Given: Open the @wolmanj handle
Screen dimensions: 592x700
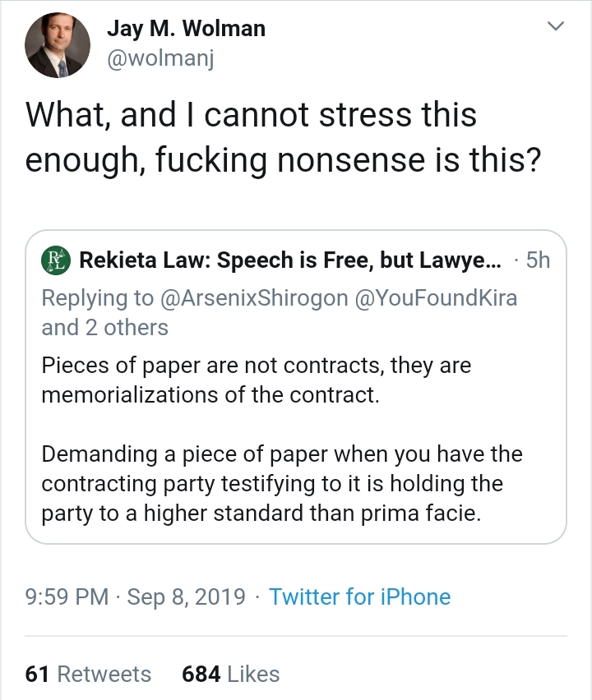Looking at the screenshot, I should [160, 58].
